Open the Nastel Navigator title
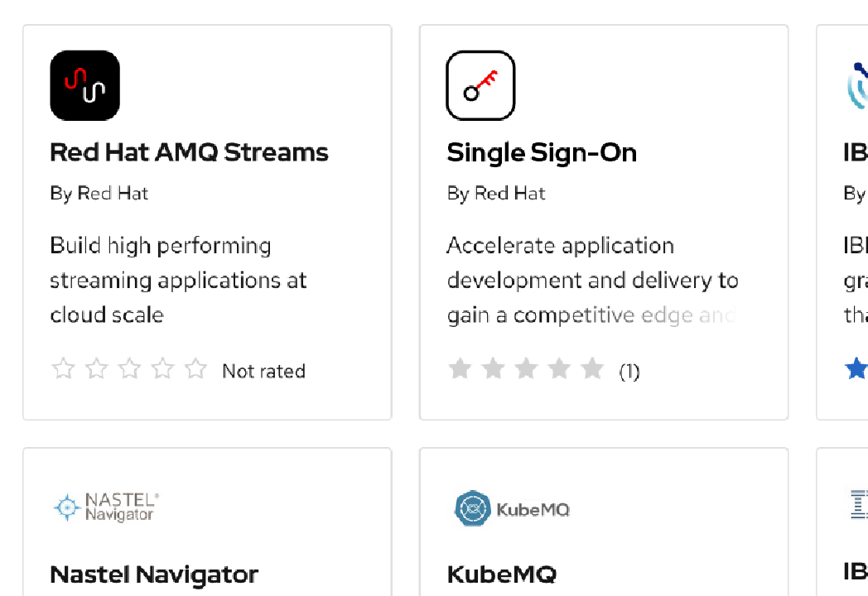868x596 pixels. (154, 574)
